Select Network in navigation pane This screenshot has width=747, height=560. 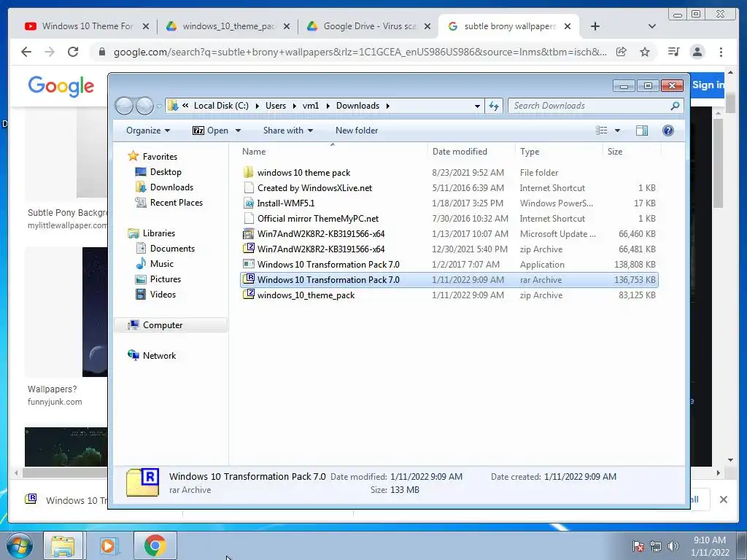point(159,356)
